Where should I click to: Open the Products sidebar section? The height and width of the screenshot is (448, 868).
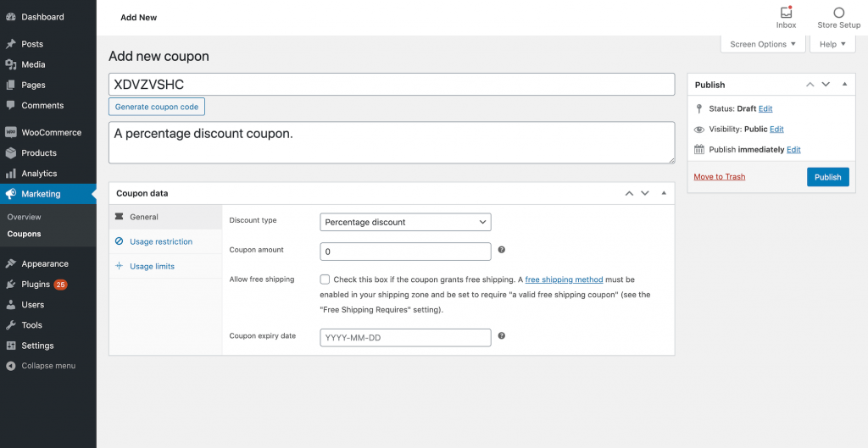click(x=39, y=153)
